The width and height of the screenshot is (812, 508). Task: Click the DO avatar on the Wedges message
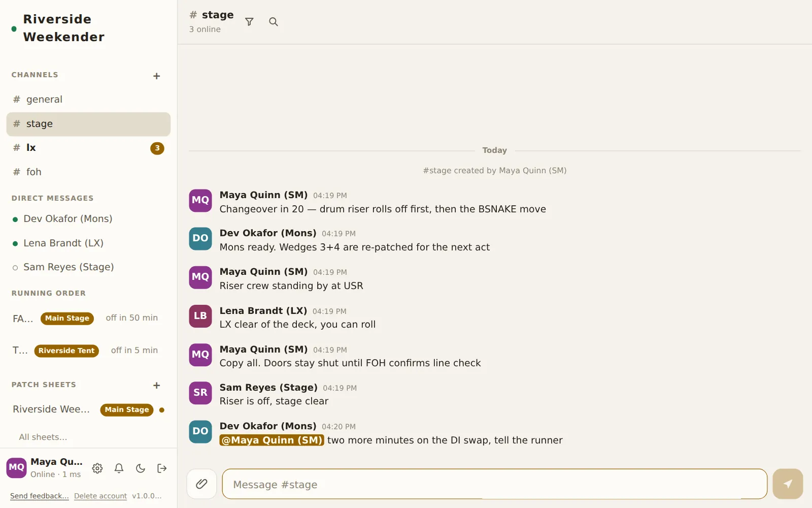200,238
